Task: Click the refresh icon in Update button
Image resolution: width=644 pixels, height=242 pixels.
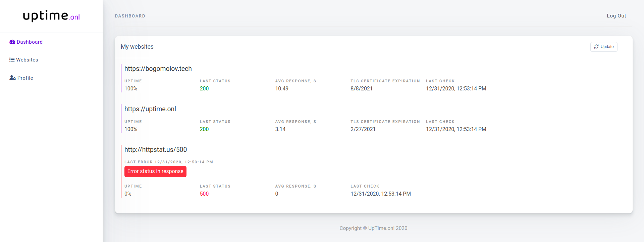Action: [x=596, y=47]
